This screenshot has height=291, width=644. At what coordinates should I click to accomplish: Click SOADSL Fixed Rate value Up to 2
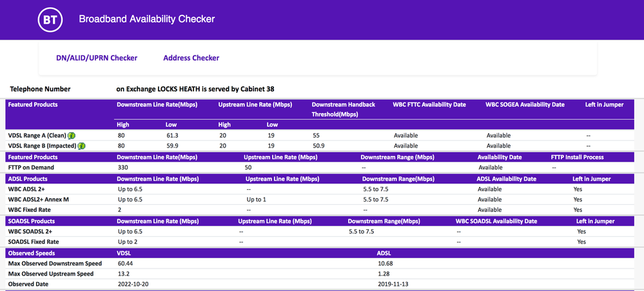click(x=128, y=241)
